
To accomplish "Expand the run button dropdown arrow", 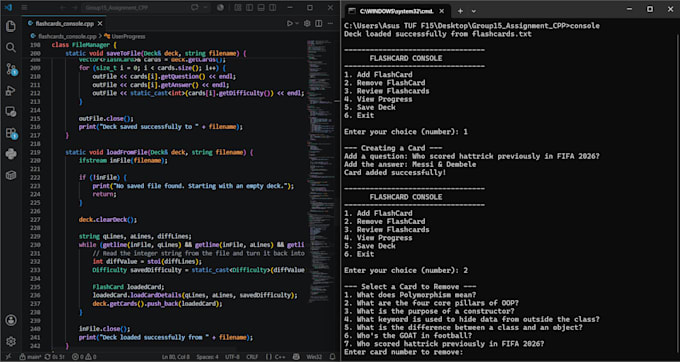I will point(297,23).
